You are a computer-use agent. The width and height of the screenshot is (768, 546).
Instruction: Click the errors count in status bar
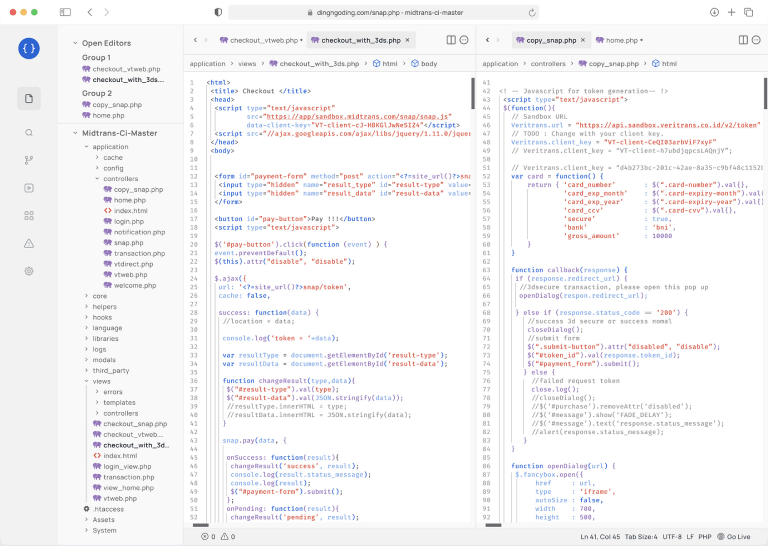[x=208, y=537]
